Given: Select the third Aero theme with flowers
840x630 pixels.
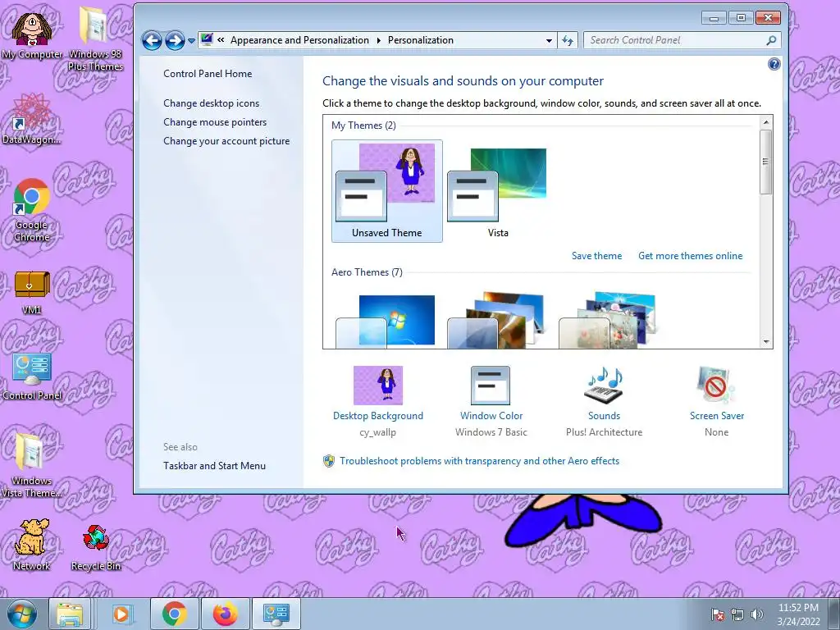Looking at the screenshot, I should (x=609, y=321).
